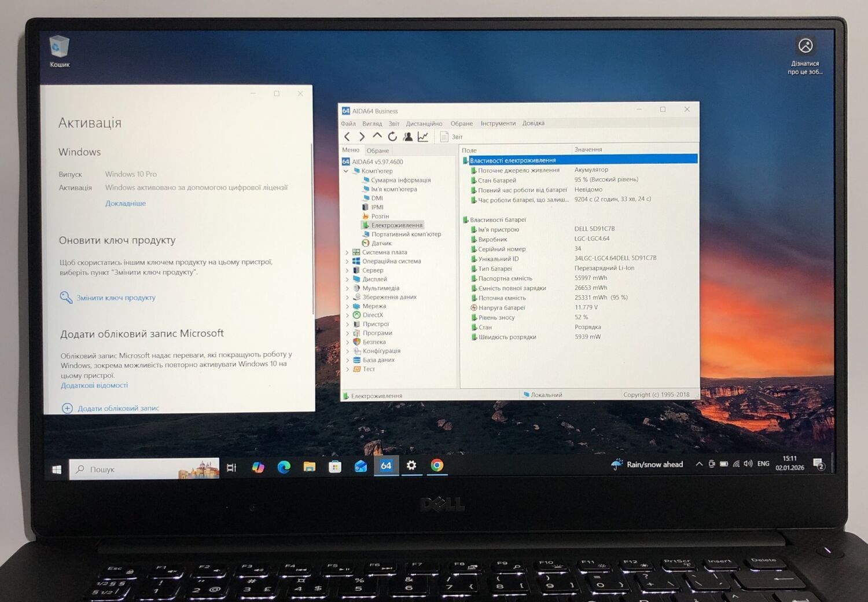
Task: Open the user/remote icon in AIDA64 toolbar
Action: [408, 137]
